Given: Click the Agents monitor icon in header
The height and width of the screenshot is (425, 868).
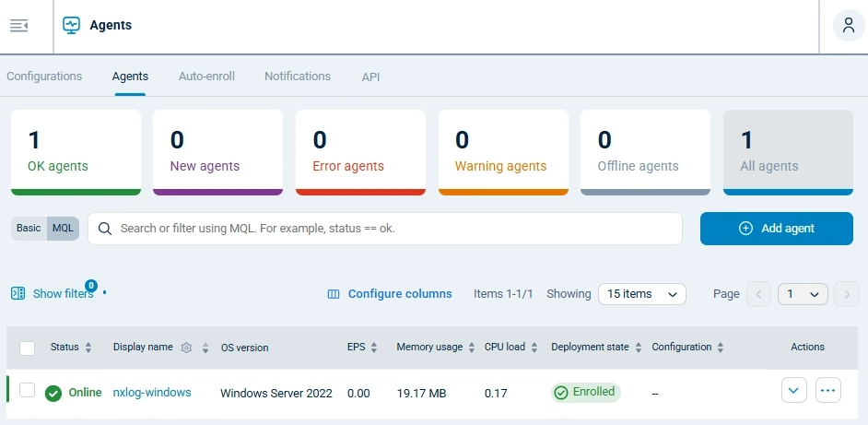Looking at the screenshot, I should coord(71,26).
